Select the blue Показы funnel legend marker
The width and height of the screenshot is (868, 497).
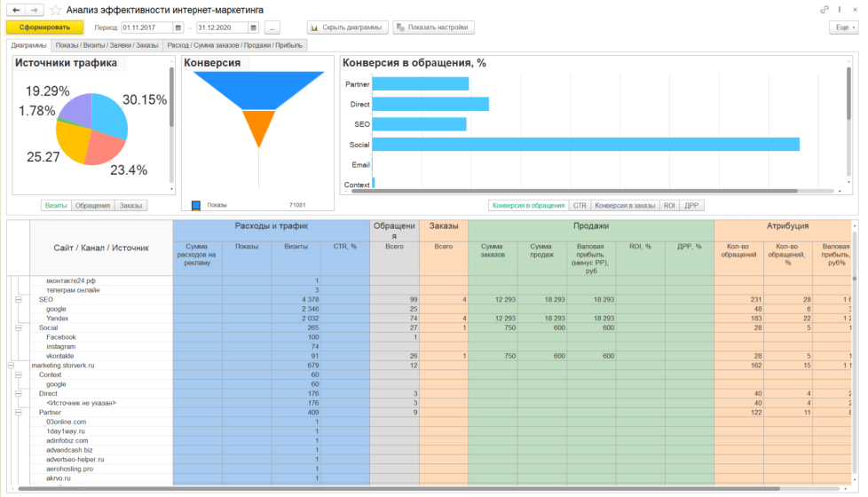196,204
